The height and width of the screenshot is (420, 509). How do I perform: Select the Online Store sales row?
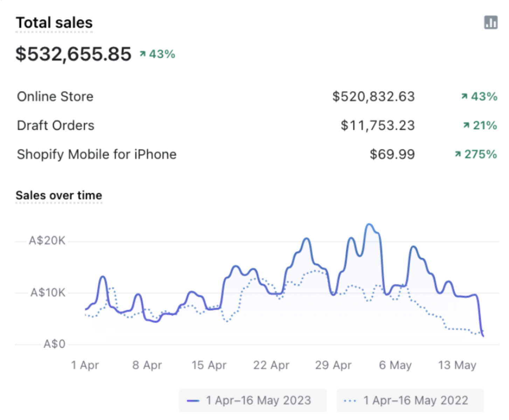tap(257, 97)
